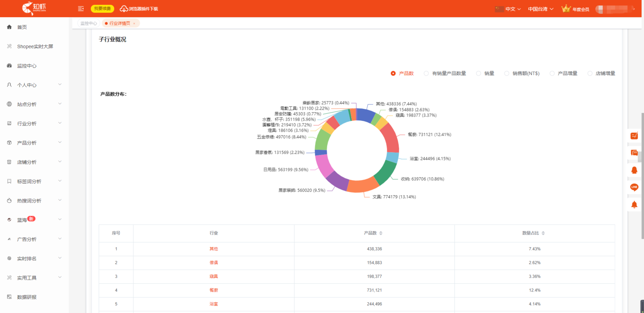
Task: Open 数据研报 in the sidebar menu
Action: click(27, 297)
